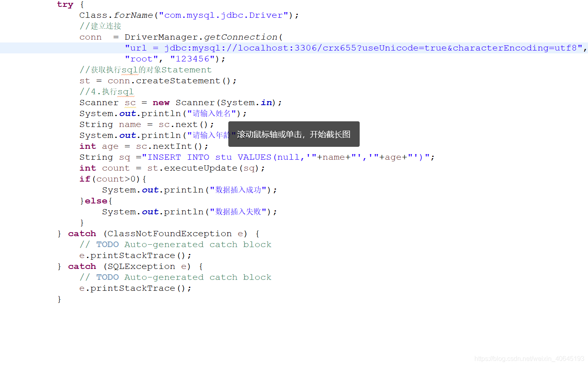The height and width of the screenshot is (366, 588).
Task: Click the "if(count>0){" line
Action: tap(113, 179)
